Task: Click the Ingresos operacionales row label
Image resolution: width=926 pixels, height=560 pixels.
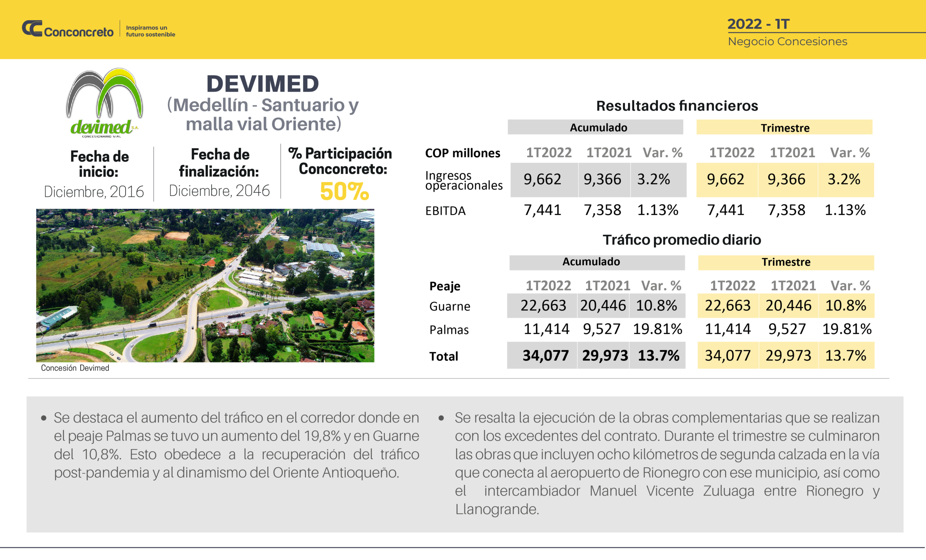Action: tap(463, 180)
